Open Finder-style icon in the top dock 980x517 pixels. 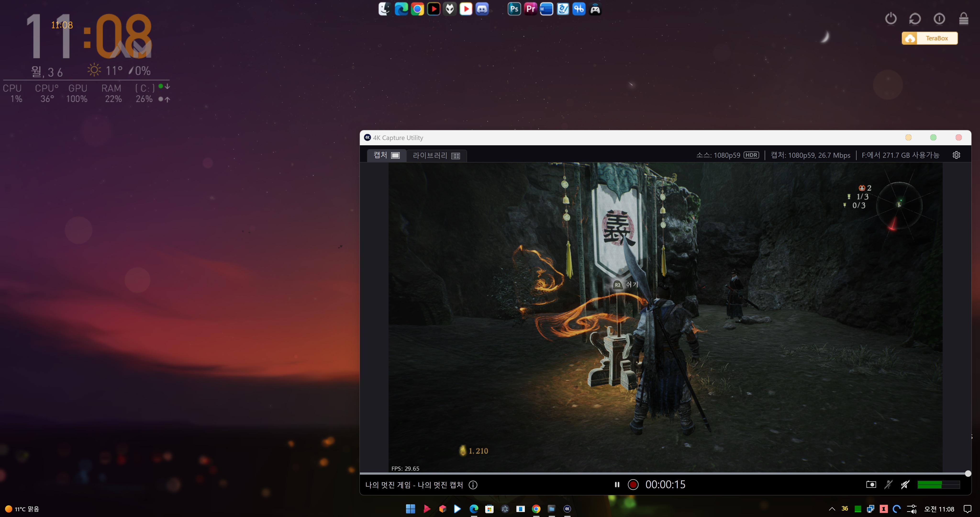[x=384, y=9]
